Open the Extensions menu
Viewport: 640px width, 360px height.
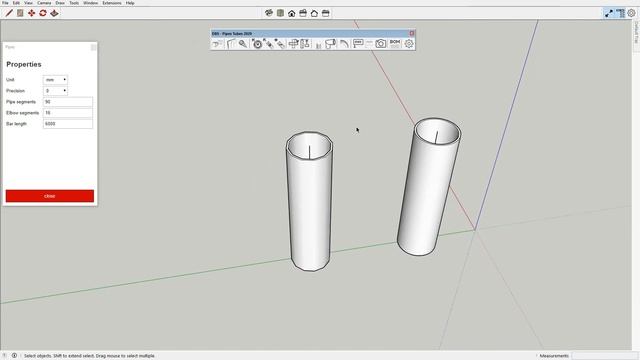(x=112, y=3)
